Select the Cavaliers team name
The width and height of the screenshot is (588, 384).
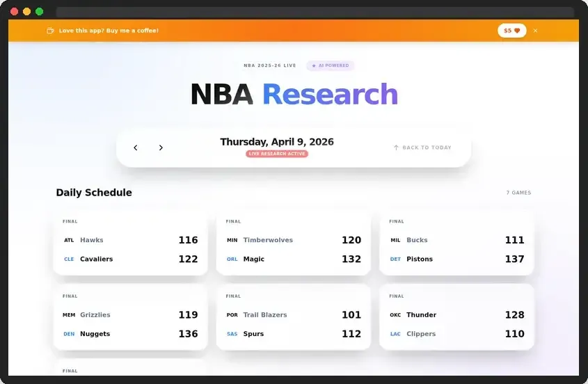(96, 259)
